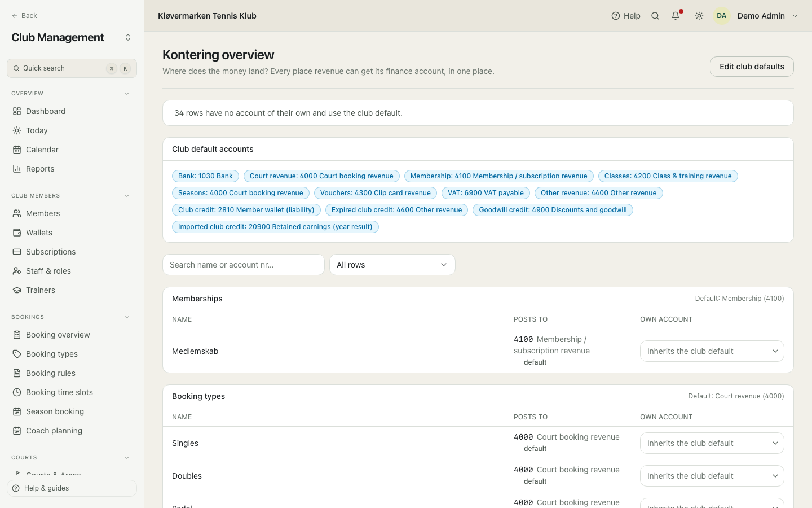Open the Reports page
Viewport: 812px width, 508px height.
coord(72,169)
